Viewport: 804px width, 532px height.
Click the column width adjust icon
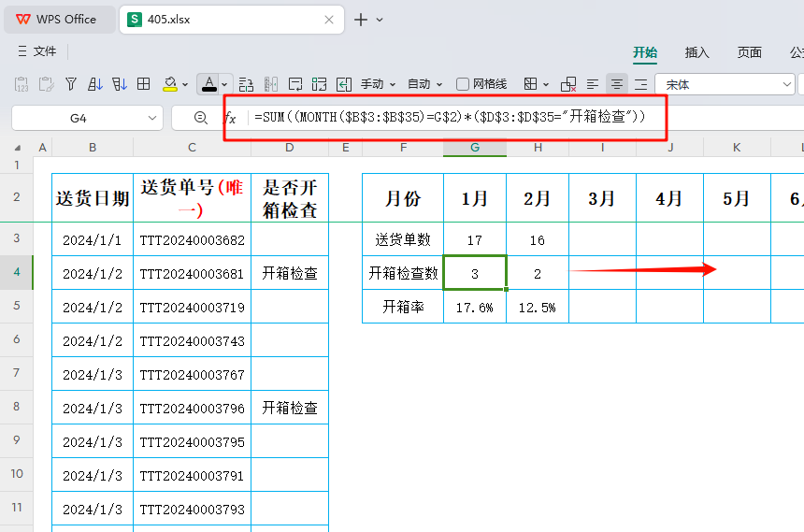click(x=271, y=84)
